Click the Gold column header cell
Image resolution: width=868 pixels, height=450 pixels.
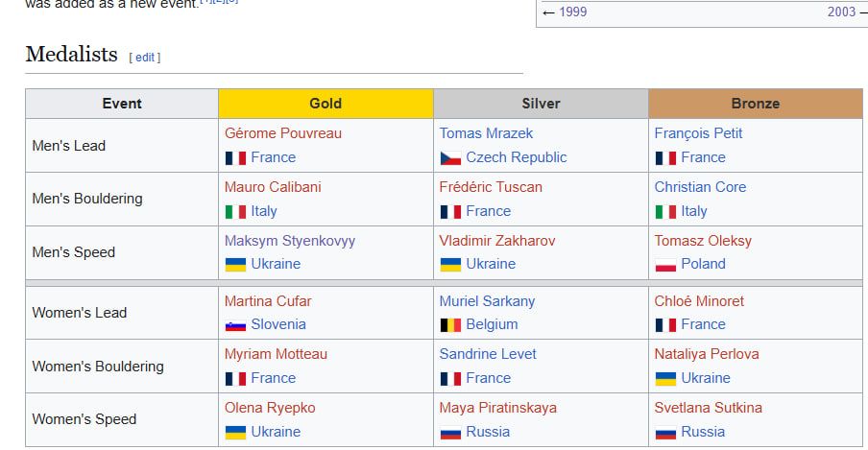325,104
